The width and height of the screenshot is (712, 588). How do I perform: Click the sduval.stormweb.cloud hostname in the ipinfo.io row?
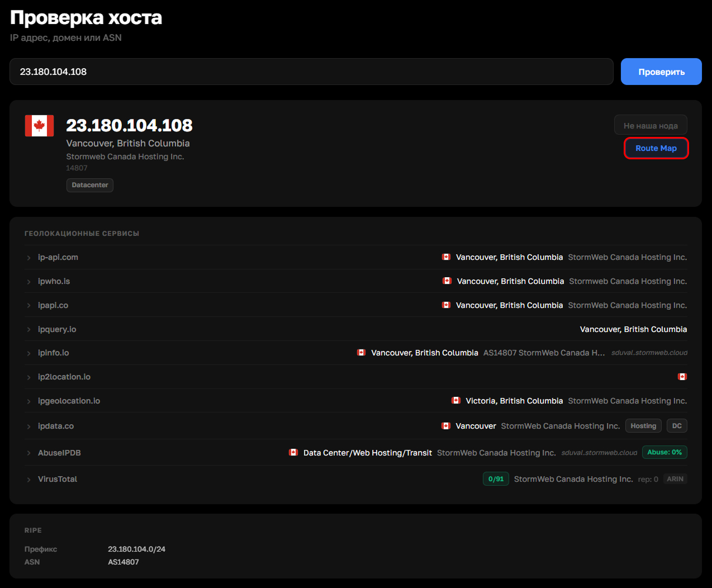click(649, 353)
